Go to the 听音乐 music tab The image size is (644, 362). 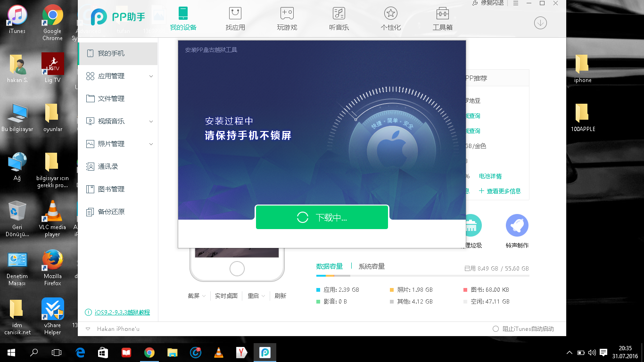coord(339,19)
